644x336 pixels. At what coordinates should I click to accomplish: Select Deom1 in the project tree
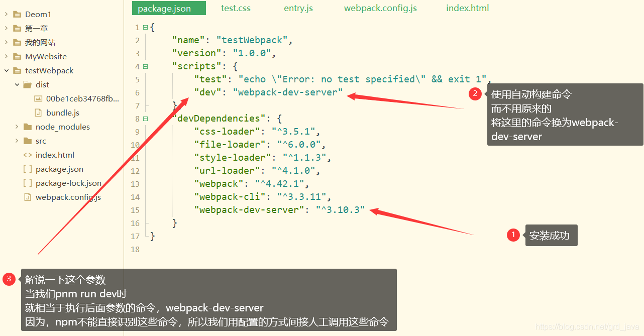pos(38,15)
